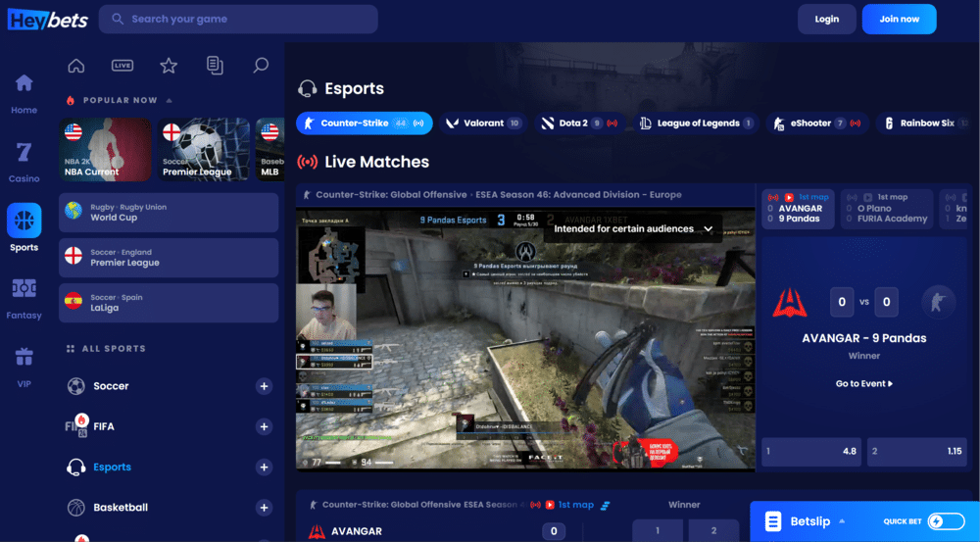Viewport: 980px width, 542px height.
Task: Bet on outcome 1 at odds 4.8
Action: click(811, 452)
